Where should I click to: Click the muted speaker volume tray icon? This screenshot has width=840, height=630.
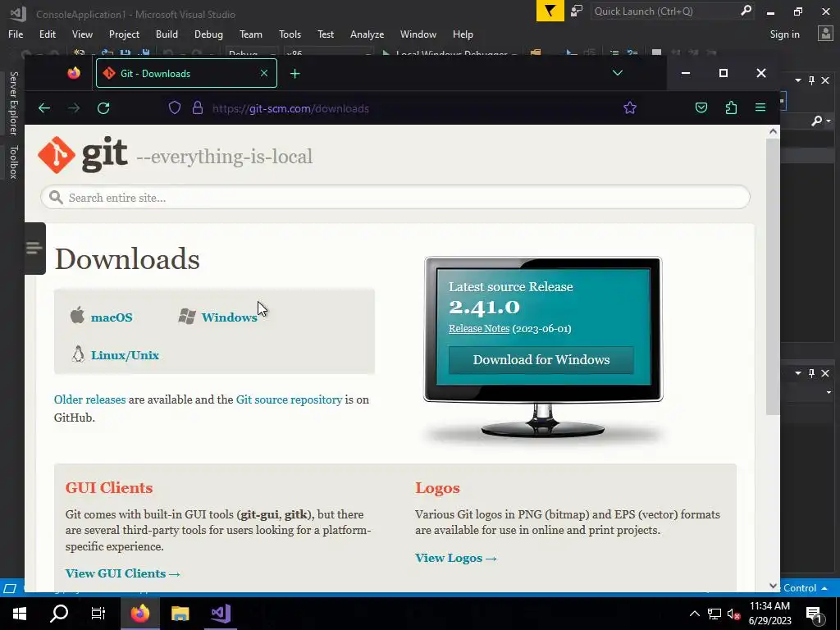[733, 614]
